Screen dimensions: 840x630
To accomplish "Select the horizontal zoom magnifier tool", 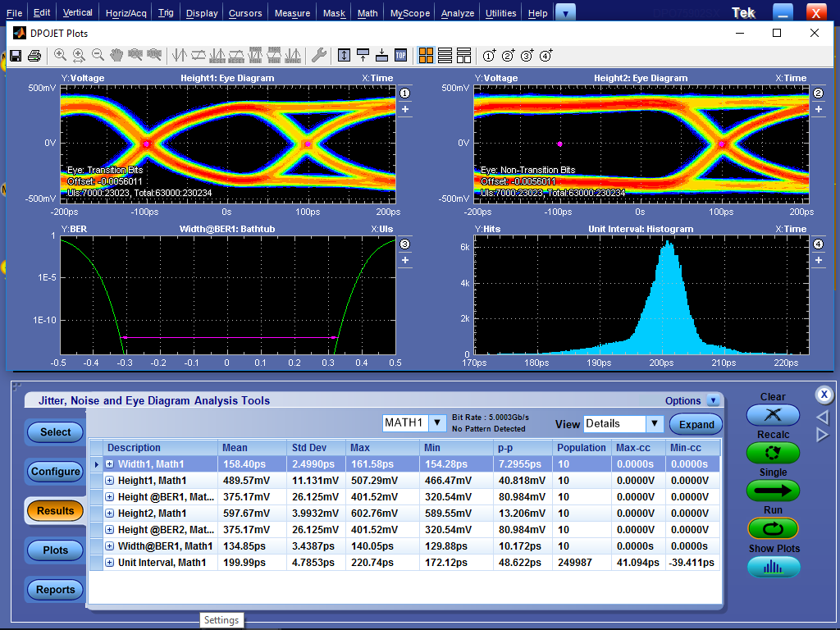I will tap(79, 55).
